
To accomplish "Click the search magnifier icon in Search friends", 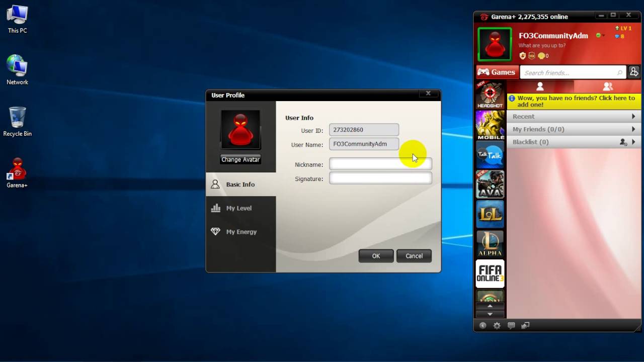I will 620,73.
